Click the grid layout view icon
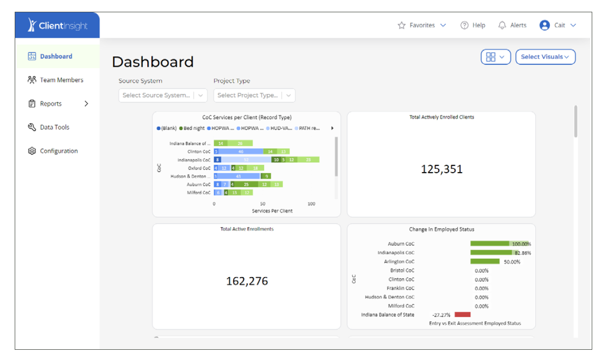The height and width of the screenshot is (364, 604). 492,57
